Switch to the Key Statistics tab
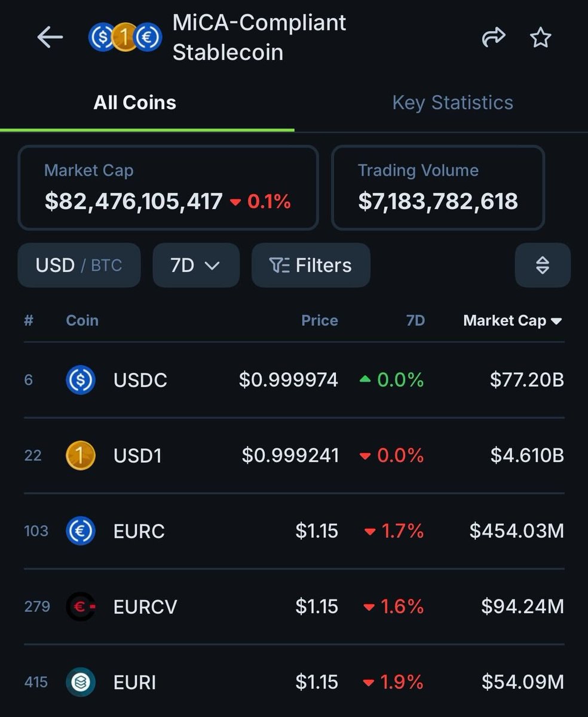 tap(452, 103)
